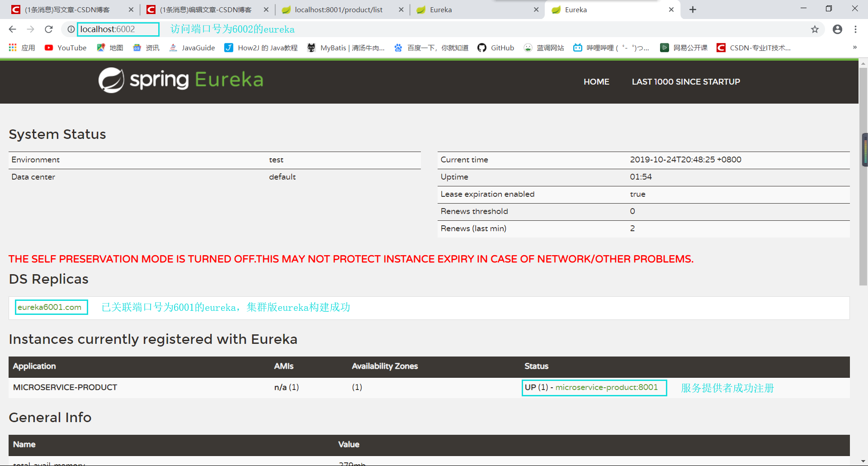Open the 资讯 news bookmark
The width and height of the screenshot is (868, 466).
pyautogui.click(x=146, y=48)
